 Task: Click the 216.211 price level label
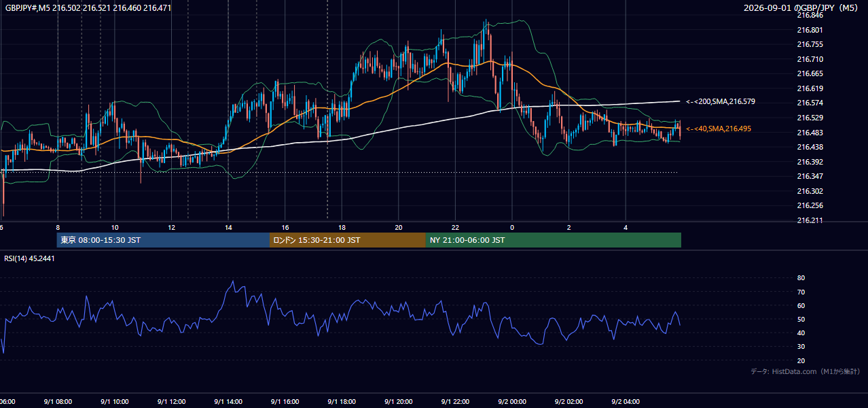810,221
